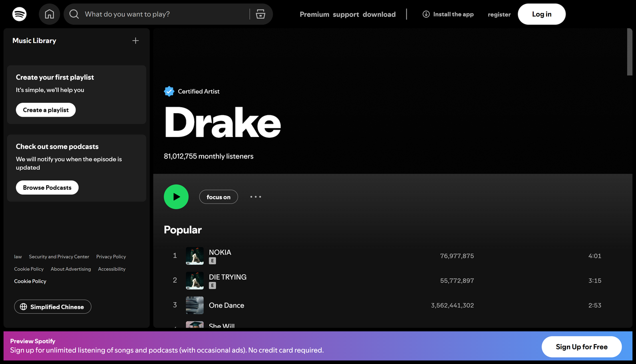Click Create a playlist
Screen dimensions: 636x364
(45, 110)
